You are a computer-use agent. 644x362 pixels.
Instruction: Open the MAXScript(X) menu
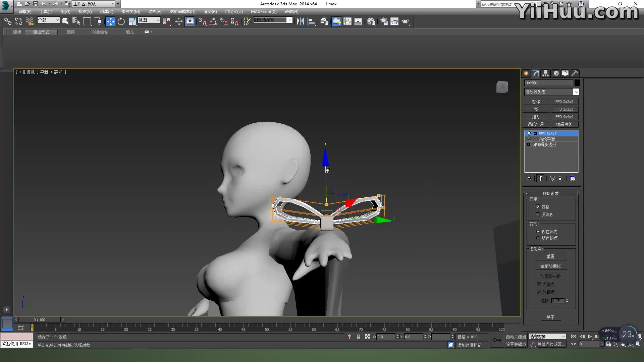coord(264,11)
